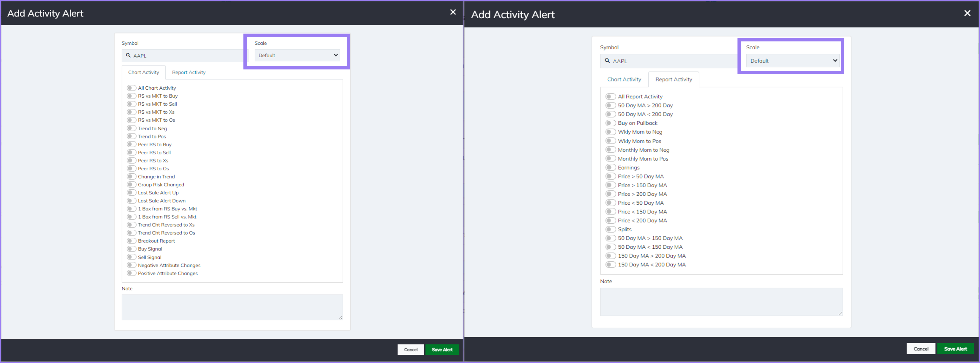Enable RS vs MKT to Buy alert
Viewport: 980px width, 363px height.
(131, 96)
